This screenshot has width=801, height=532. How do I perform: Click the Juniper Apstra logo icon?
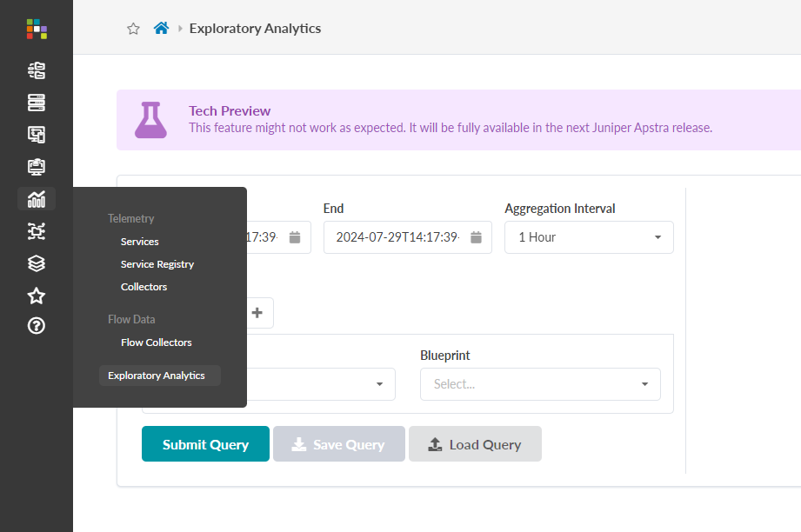pos(37,29)
